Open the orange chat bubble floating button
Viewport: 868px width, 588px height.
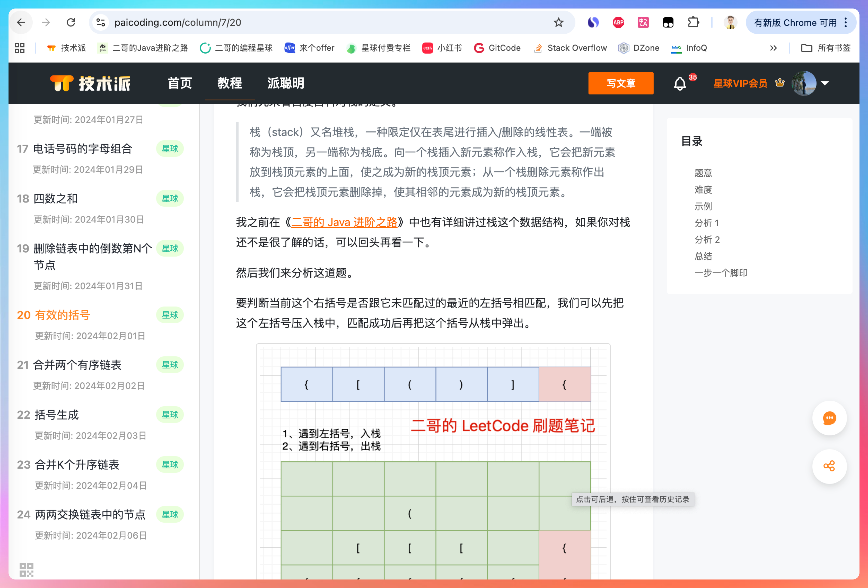point(829,418)
